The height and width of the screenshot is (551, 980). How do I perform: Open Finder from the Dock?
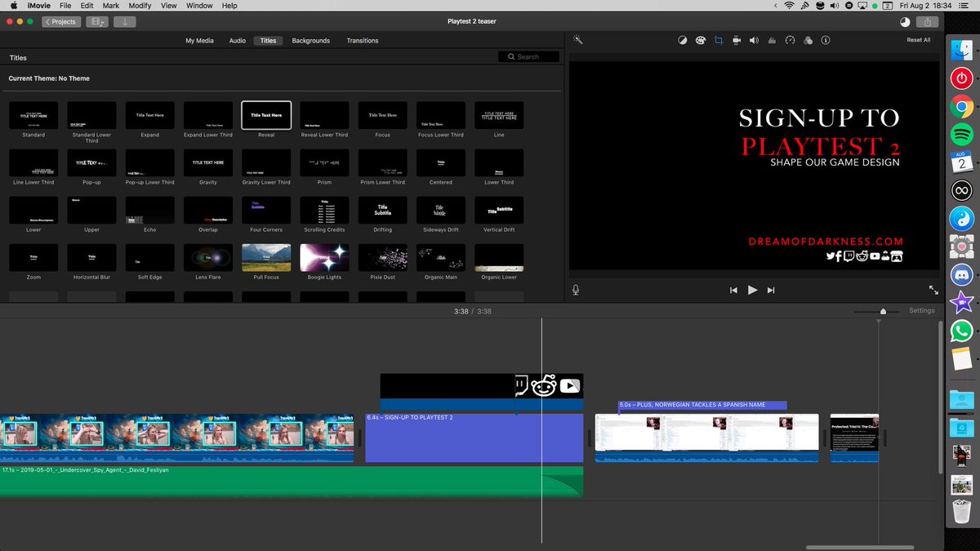[x=961, y=51]
